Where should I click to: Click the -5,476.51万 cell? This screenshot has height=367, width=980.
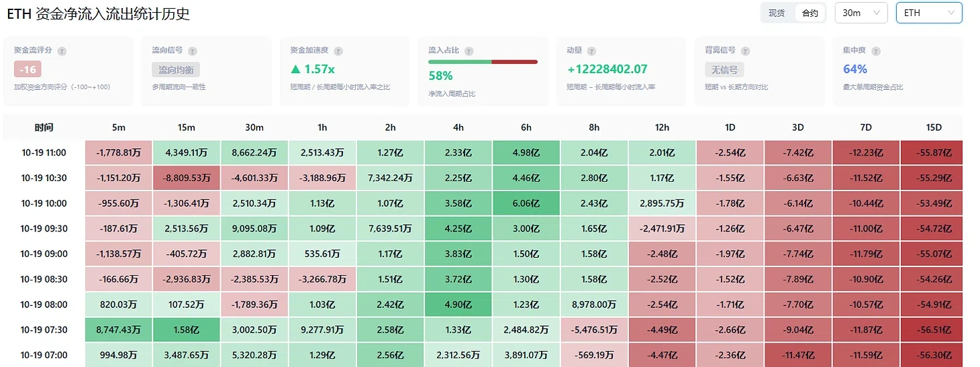click(594, 329)
